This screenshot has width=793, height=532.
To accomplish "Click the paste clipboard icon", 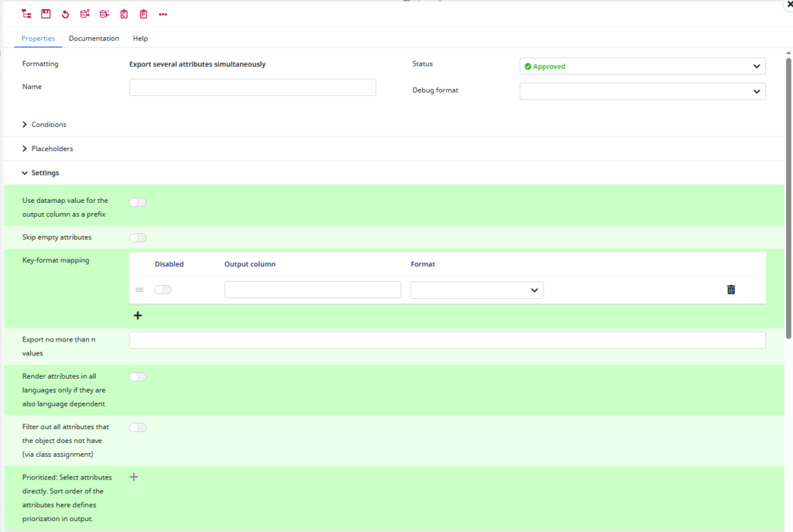I will [x=145, y=13].
